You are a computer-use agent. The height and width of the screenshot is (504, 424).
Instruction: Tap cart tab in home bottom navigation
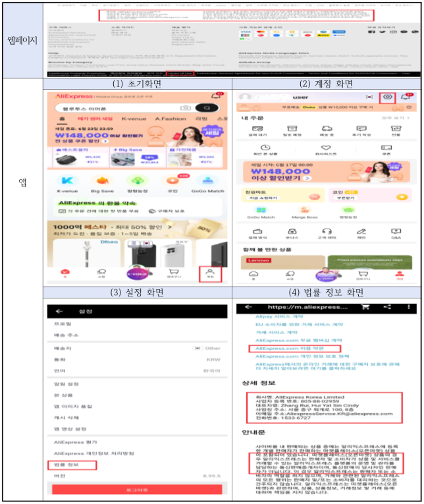(174, 274)
